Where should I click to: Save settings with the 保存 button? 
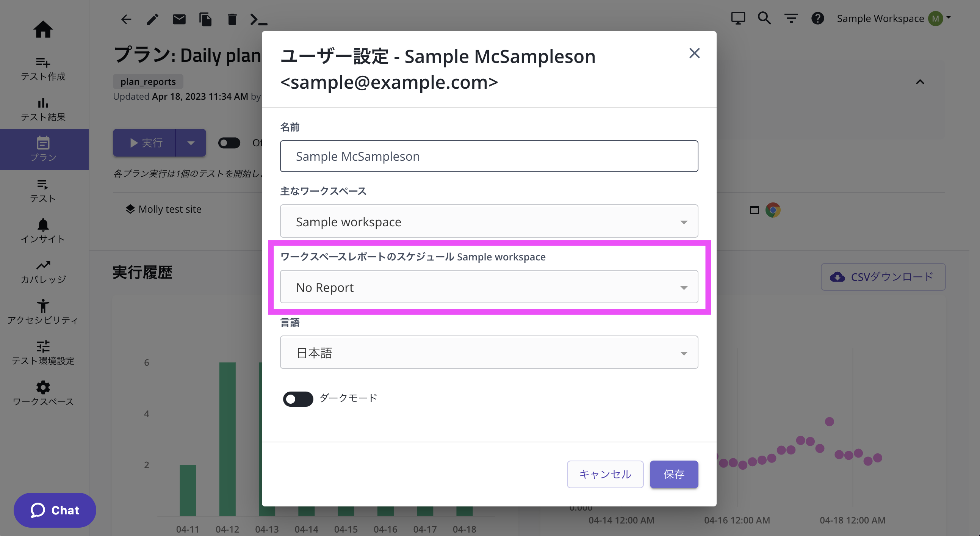coord(674,474)
